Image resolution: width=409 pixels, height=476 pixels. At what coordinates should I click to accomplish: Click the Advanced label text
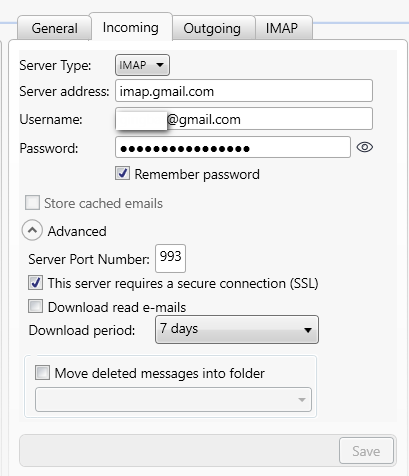[77, 231]
